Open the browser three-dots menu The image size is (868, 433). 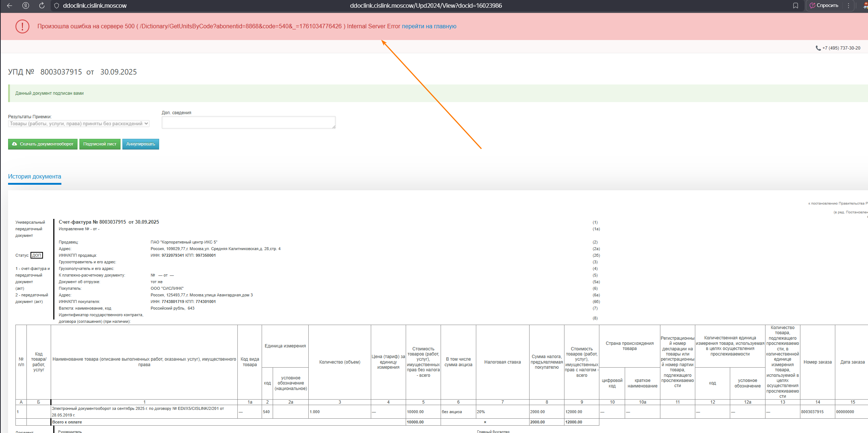(x=849, y=6)
